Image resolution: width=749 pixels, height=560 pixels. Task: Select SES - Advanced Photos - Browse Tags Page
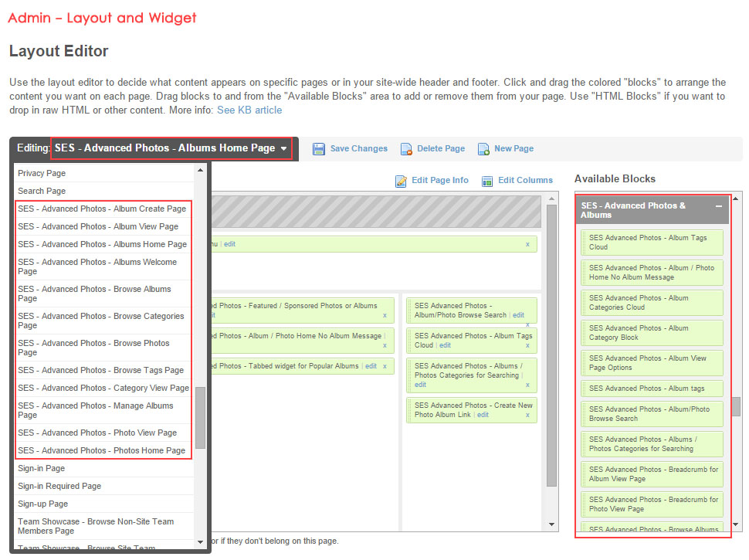(100, 370)
